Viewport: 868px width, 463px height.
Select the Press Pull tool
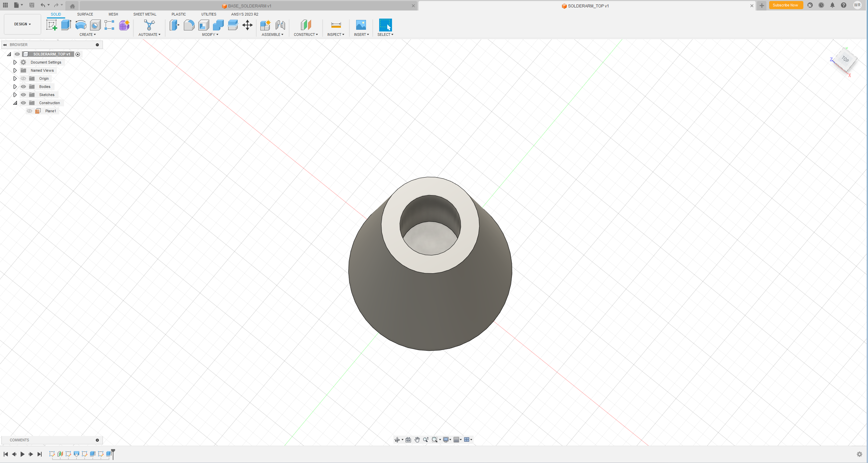click(x=174, y=25)
